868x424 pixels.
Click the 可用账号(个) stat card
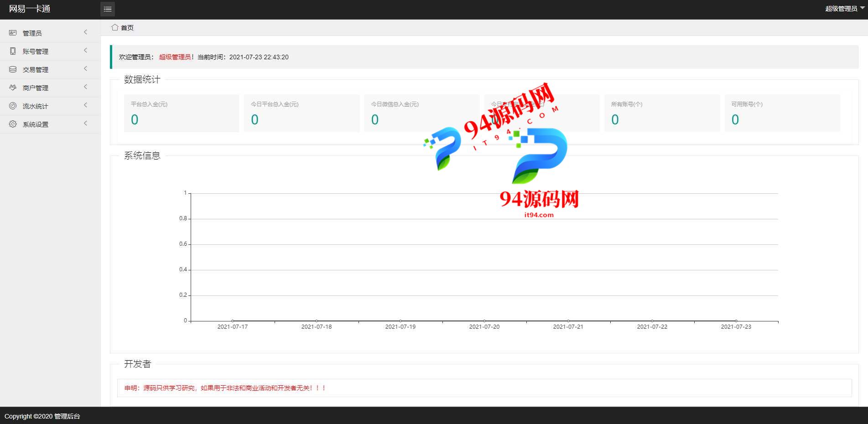(782, 113)
